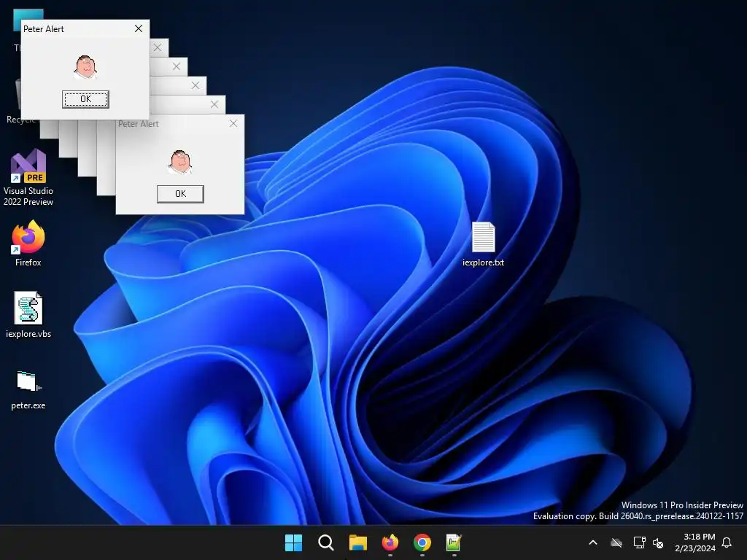Click the muted volume tray icon
Image resolution: width=747 pixels, height=560 pixels.
658,542
